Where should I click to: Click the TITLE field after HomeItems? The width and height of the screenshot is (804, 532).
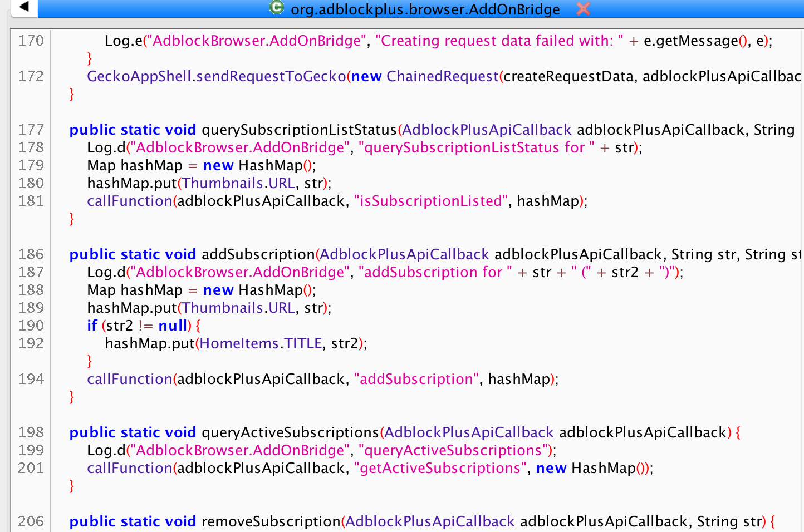303,343
